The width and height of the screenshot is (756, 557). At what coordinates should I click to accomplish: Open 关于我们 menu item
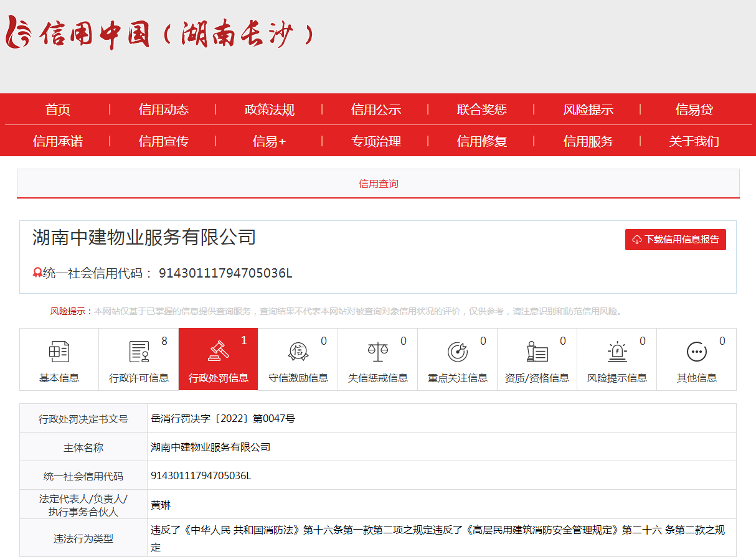click(x=694, y=141)
